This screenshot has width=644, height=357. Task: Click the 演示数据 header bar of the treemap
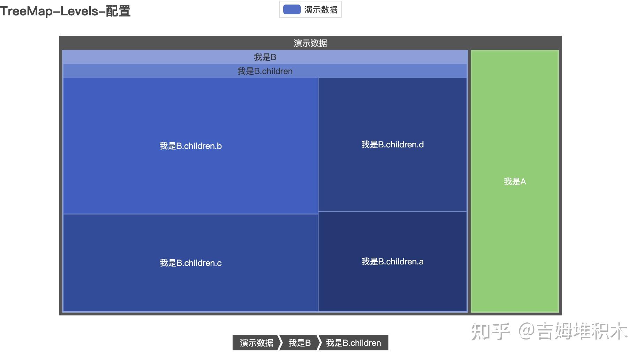311,43
